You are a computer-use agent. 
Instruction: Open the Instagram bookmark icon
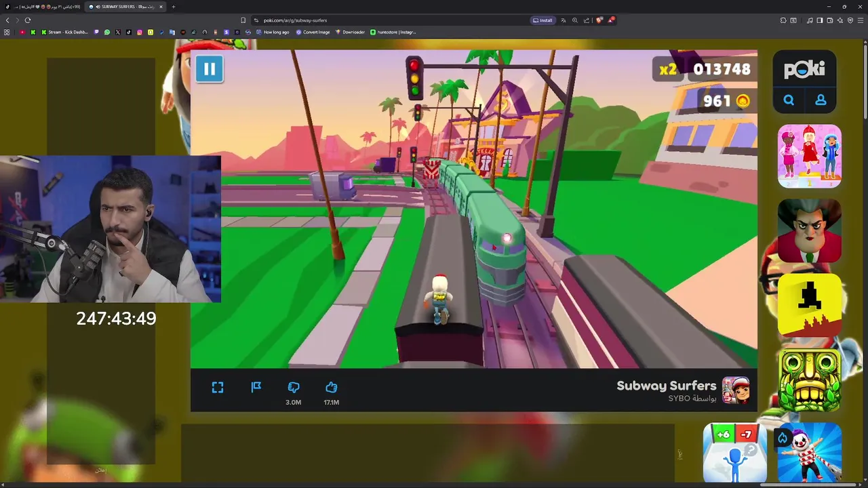[x=140, y=32]
